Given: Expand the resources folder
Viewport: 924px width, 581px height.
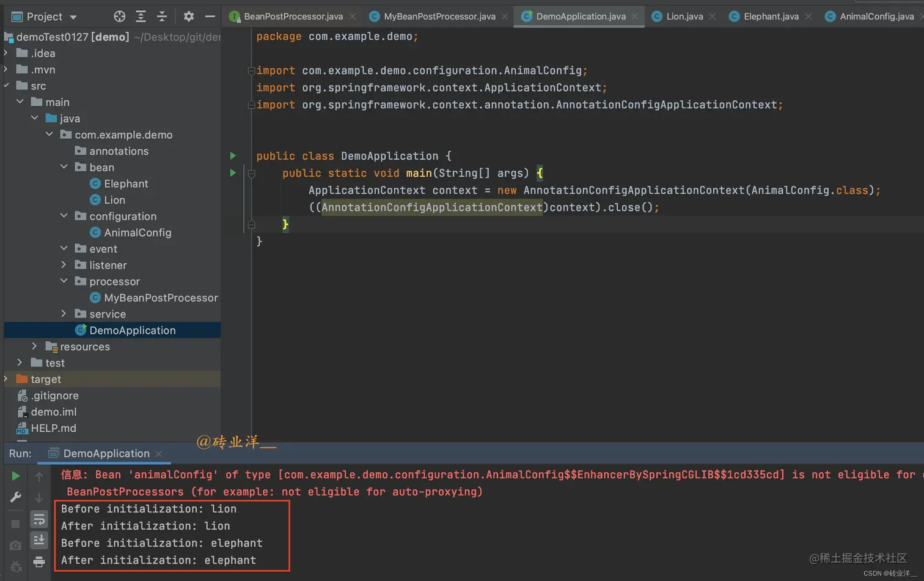Looking at the screenshot, I should point(35,346).
